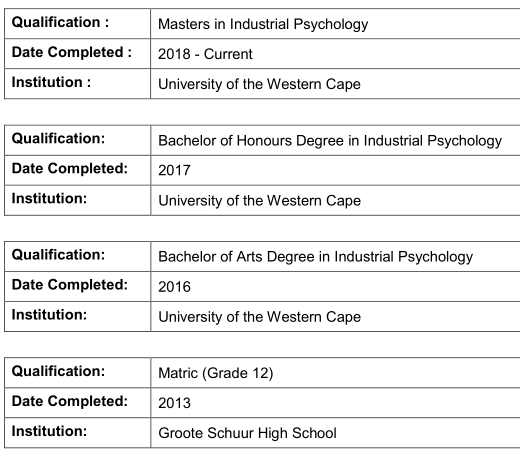520x452 pixels.
Task: Click the 2017 date completed cell
Action: [335, 170]
